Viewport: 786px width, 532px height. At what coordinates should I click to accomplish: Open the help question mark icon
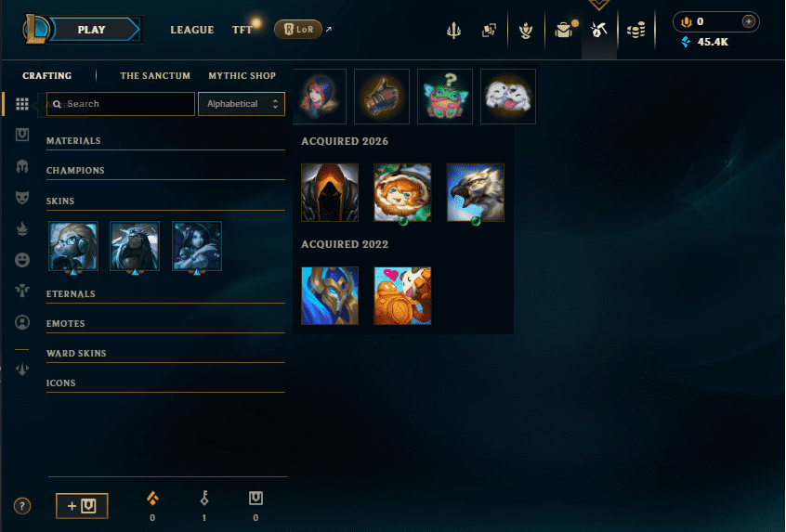(x=22, y=506)
